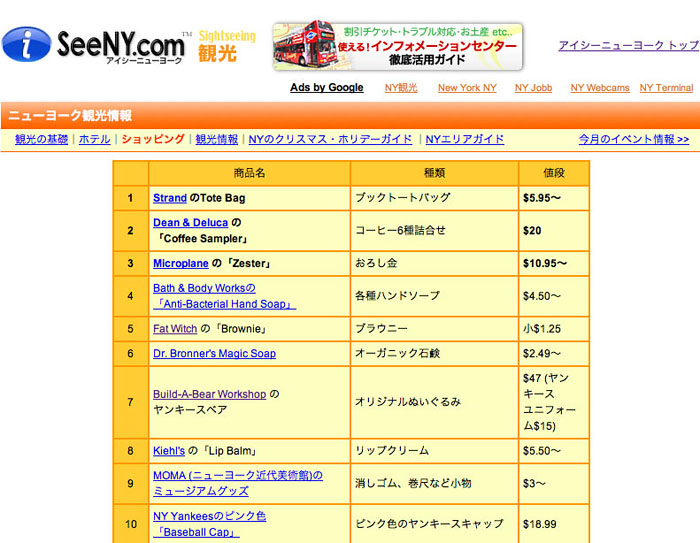Open the Kiehl's link
The width and height of the screenshot is (700, 543).
click(x=169, y=451)
